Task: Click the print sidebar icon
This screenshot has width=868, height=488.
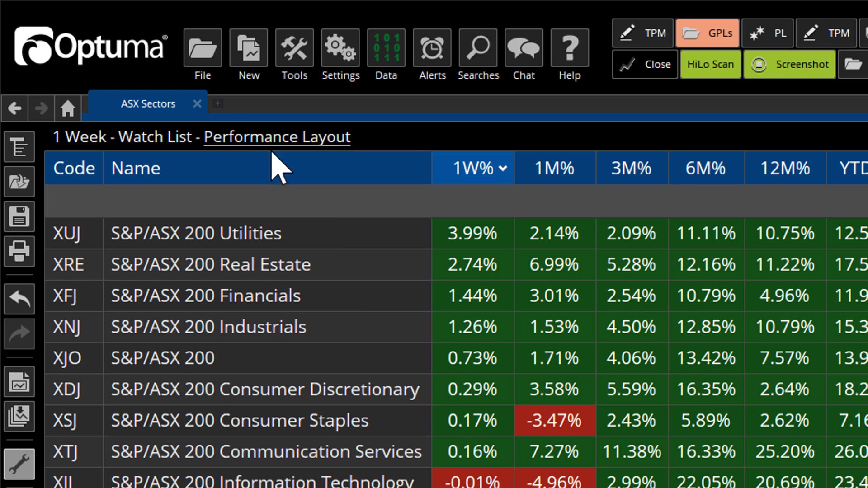Action: (19, 251)
